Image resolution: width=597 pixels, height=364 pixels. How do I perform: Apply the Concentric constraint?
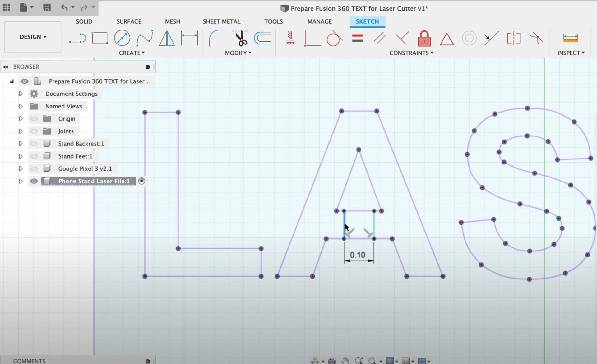[469, 38]
